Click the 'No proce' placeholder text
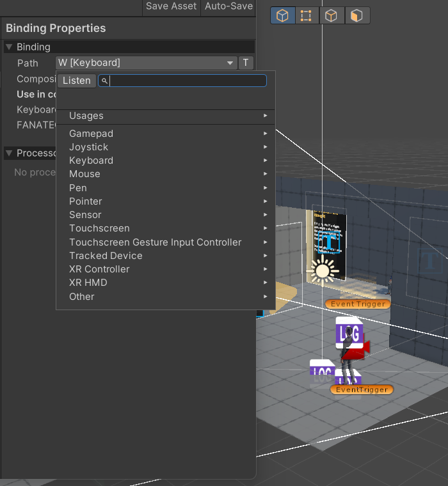Viewport: 448px width, 486px height. (35, 172)
